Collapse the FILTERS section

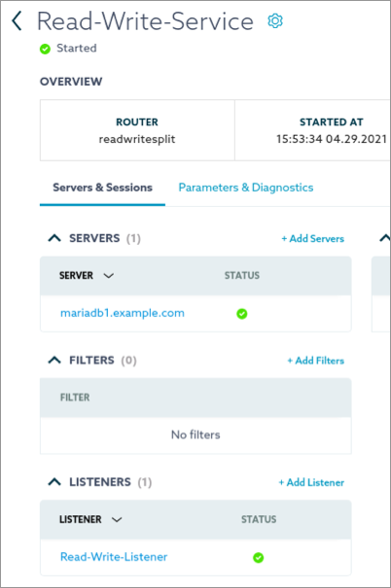coord(54,360)
